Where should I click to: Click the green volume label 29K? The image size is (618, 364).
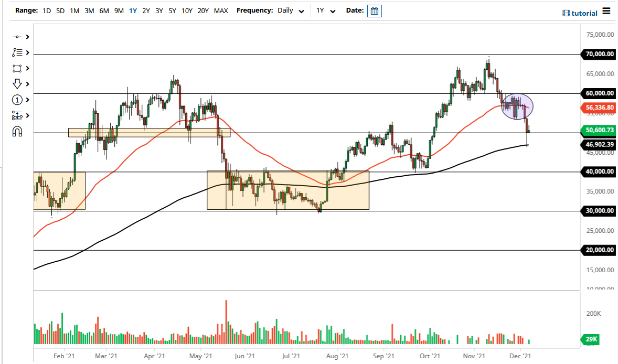point(591,339)
